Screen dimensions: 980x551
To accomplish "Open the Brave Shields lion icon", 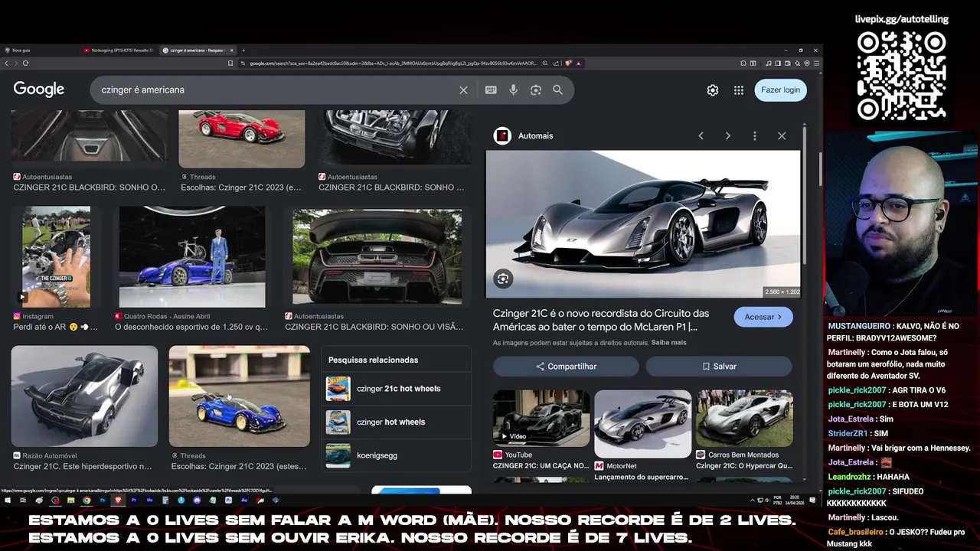I will point(568,64).
